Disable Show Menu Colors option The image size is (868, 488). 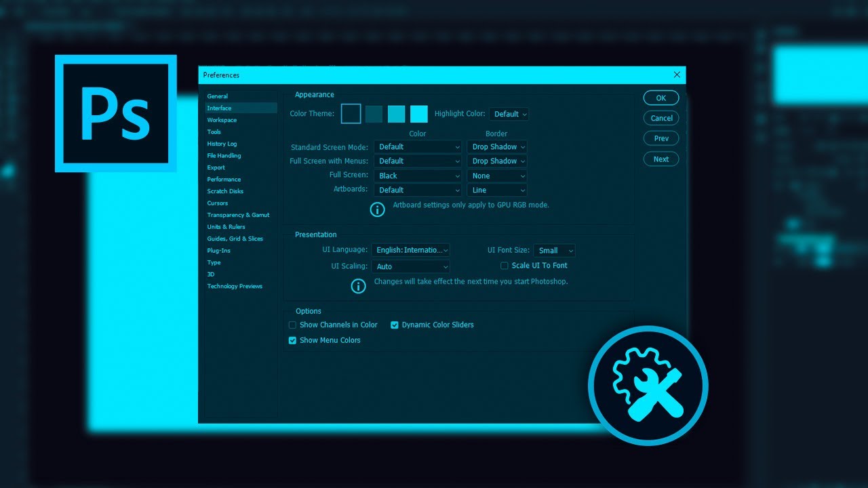pos(292,340)
